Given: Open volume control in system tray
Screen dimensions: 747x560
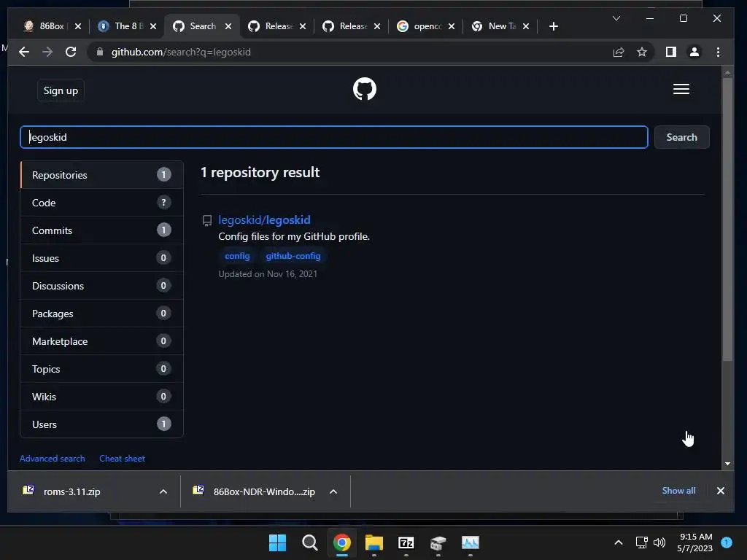Looking at the screenshot, I should point(659,542).
